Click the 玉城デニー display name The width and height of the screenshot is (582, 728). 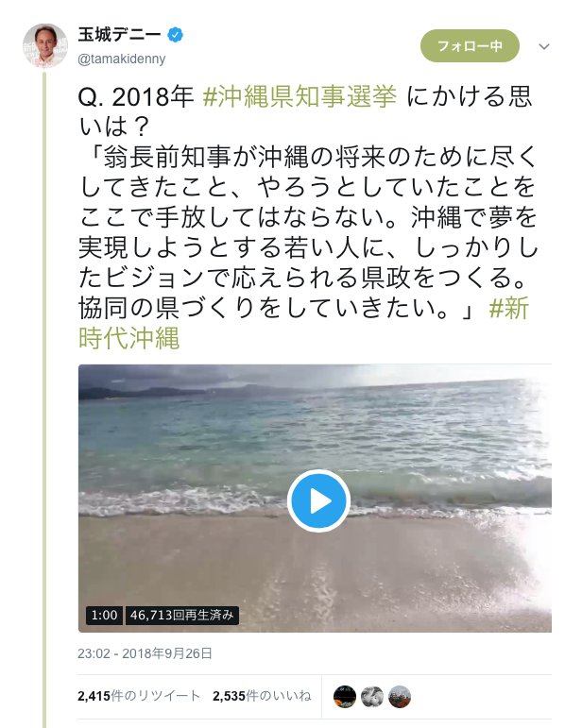pos(119,35)
